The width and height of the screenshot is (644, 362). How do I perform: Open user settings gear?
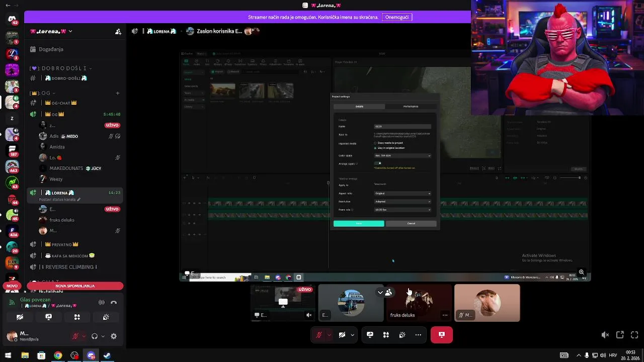(114, 336)
